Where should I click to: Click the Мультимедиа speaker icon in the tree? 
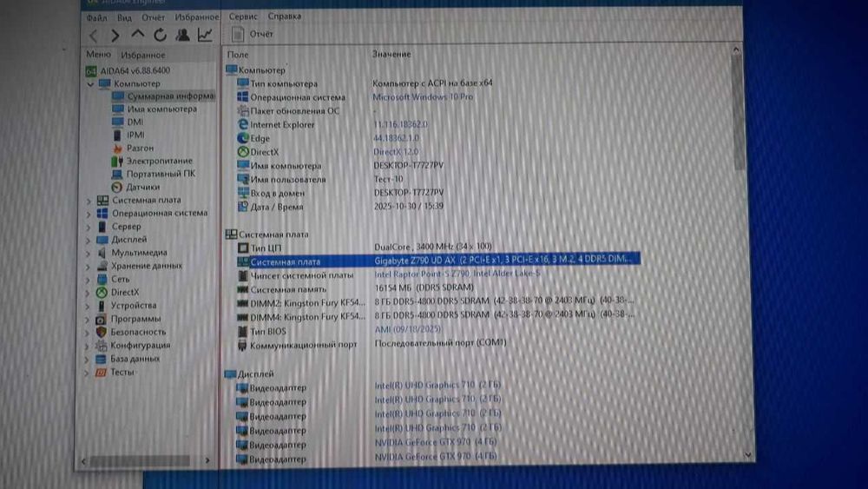102,253
